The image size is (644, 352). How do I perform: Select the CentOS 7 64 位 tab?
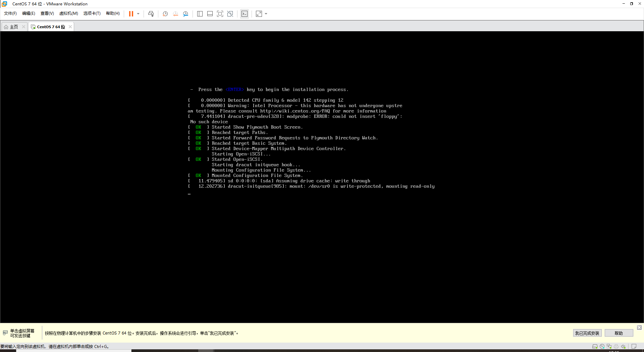51,27
